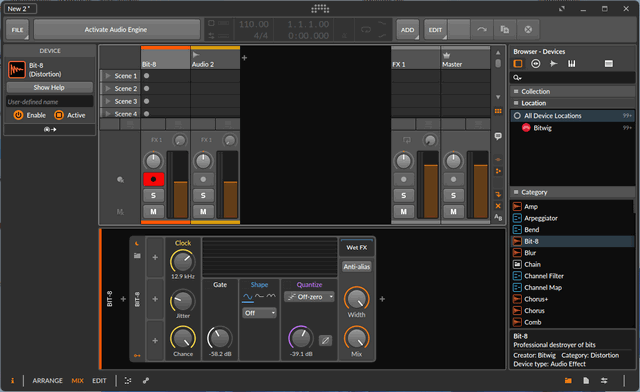Click the Master track volume fader
The height and width of the screenshot is (392, 640).
coord(481,185)
